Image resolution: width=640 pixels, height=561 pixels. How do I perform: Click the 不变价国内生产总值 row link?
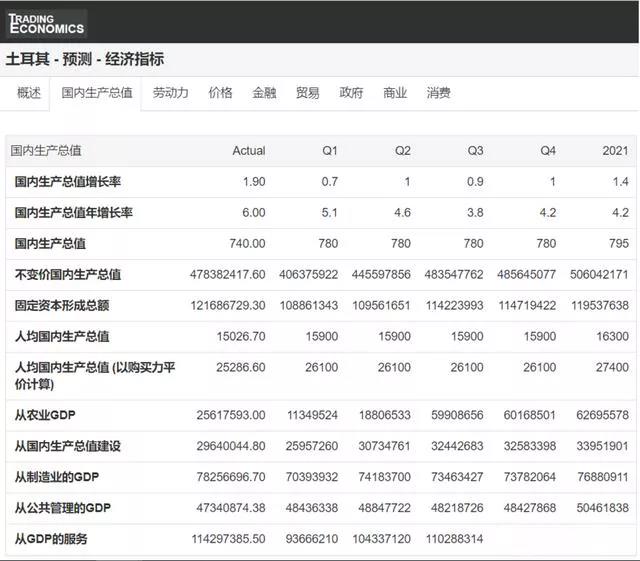click(68, 274)
